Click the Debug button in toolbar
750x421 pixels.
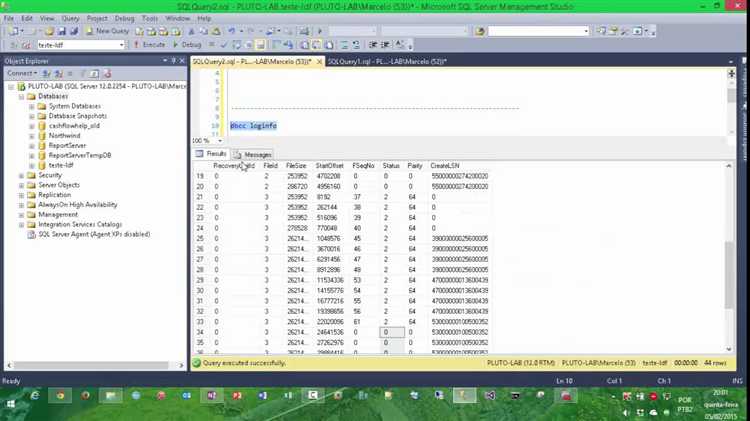[x=188, y=45]
